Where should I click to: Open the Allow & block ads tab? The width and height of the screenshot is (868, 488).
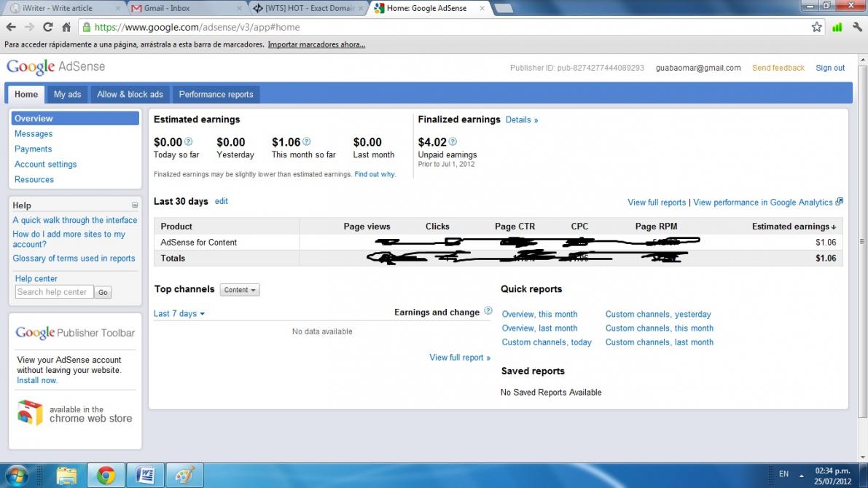tap(130, 95)
